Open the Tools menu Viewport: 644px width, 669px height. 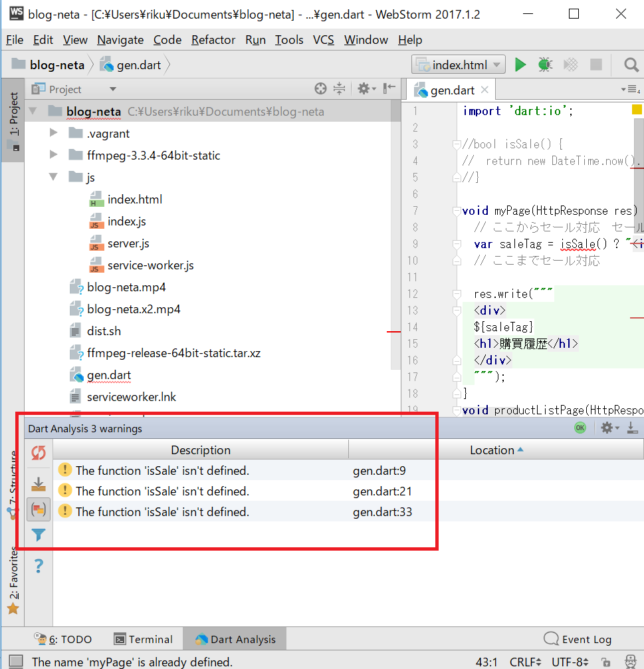click(x=288, y=40)
